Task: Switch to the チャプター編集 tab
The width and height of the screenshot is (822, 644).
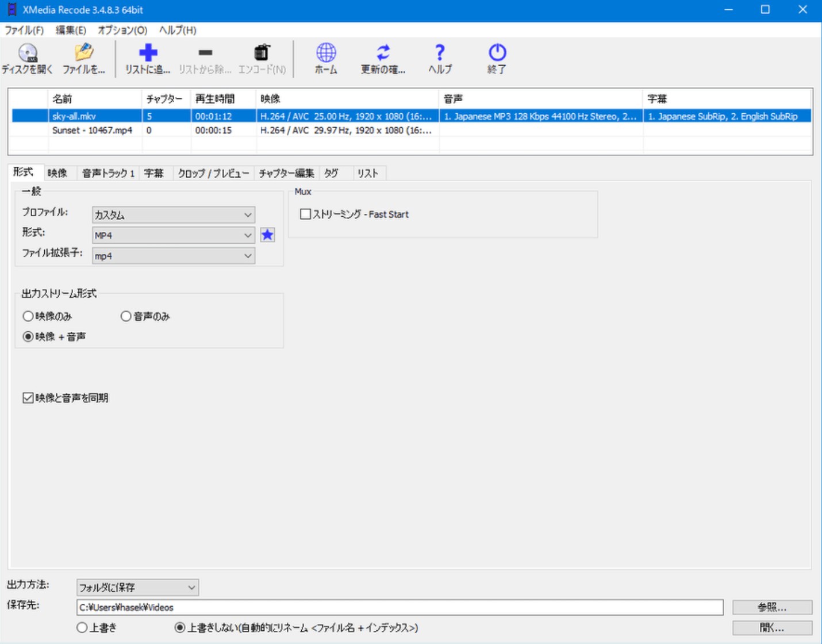Action: 286,173
